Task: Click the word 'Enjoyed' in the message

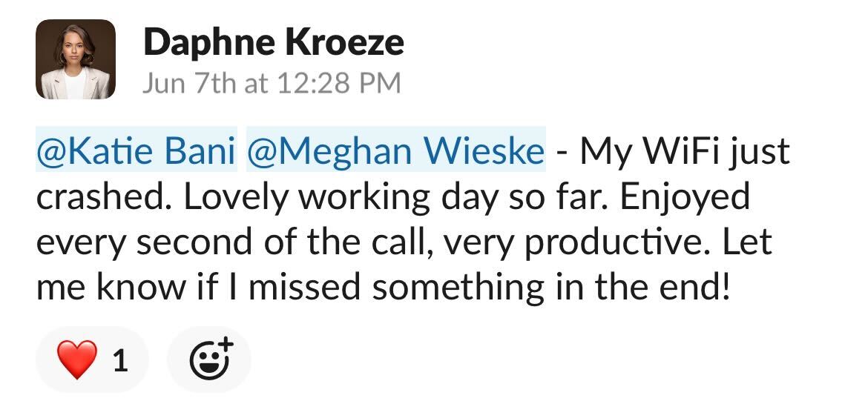Action: point(685,198)
